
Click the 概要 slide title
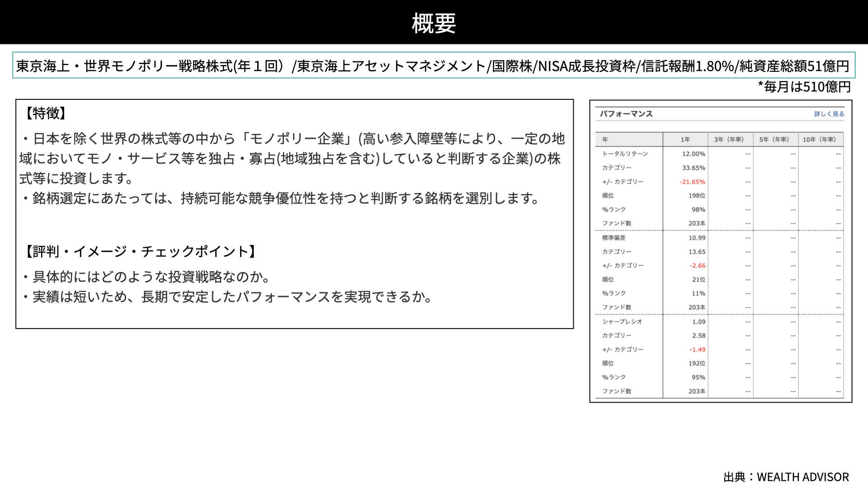point(434,23)
